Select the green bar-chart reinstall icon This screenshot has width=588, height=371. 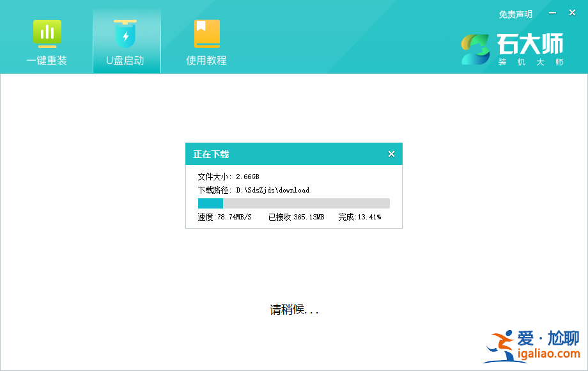pos(47,33)
